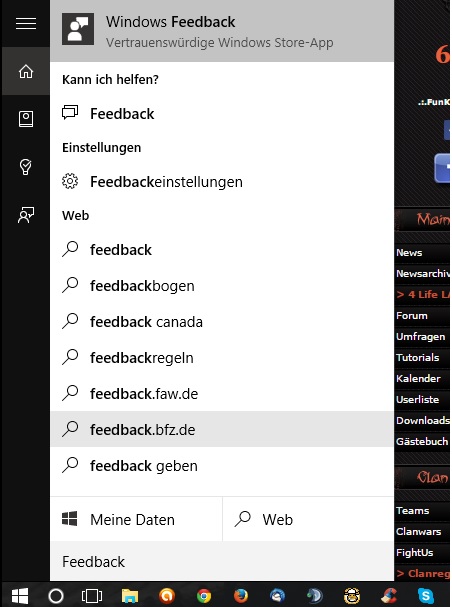Open the hamburger menu in Cortana sidebar
Image resolution: width=452 pixels, height=607 pixels.
(x=26, y=24)
